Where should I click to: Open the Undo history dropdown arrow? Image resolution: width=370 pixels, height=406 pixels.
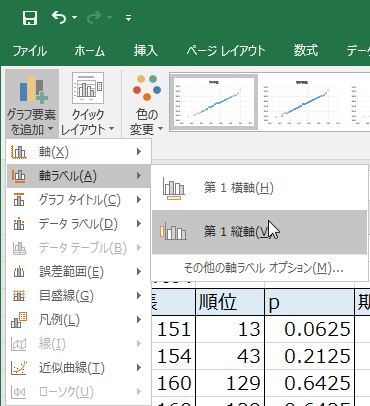74,17
